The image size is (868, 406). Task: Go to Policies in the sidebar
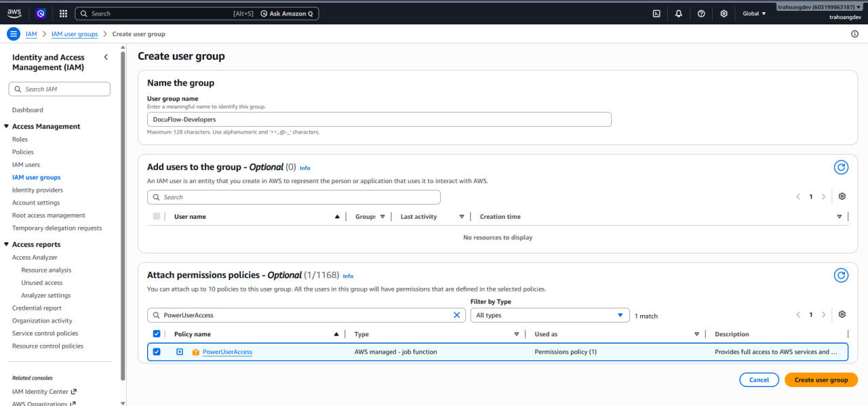pyautogui.click(x=23, y=152)
